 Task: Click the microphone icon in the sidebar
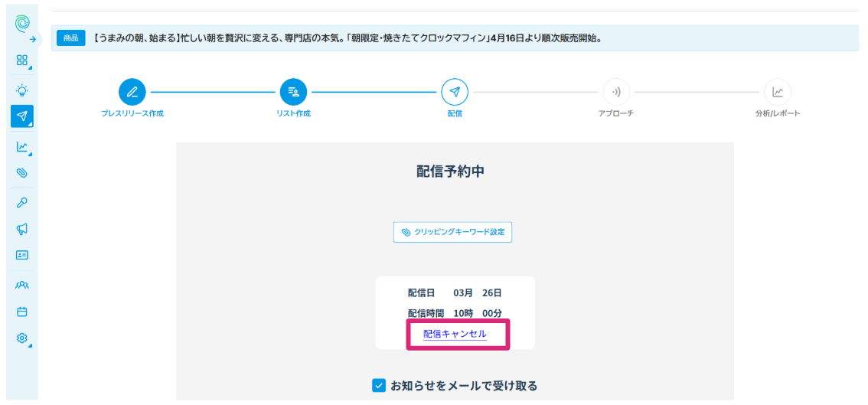click(x=22, y=202)
